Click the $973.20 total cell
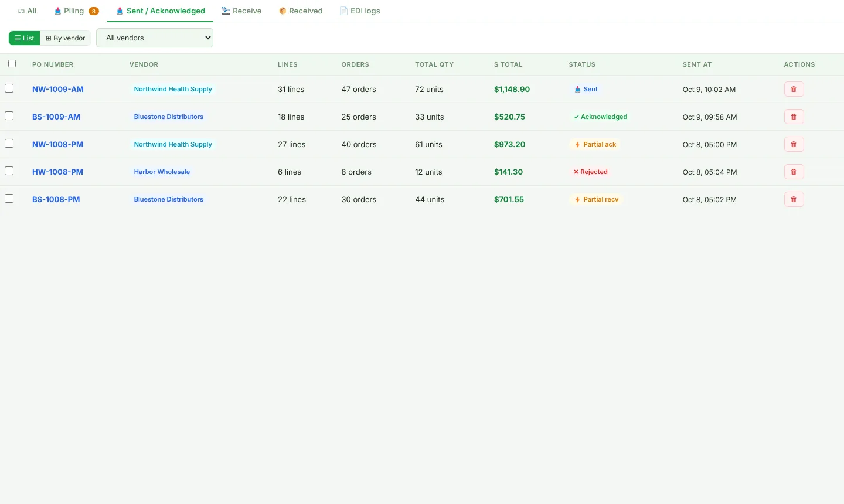 point(509,145)
